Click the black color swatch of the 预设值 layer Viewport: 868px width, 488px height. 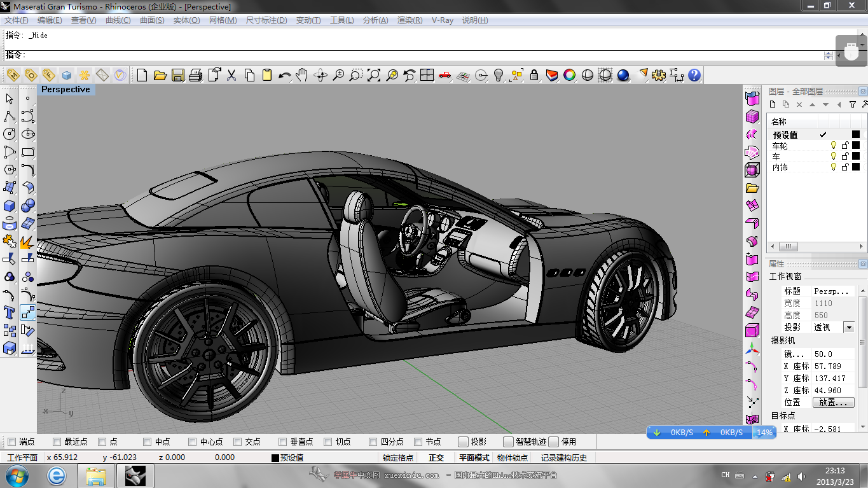pyautogui.click(x=856, y=134)
